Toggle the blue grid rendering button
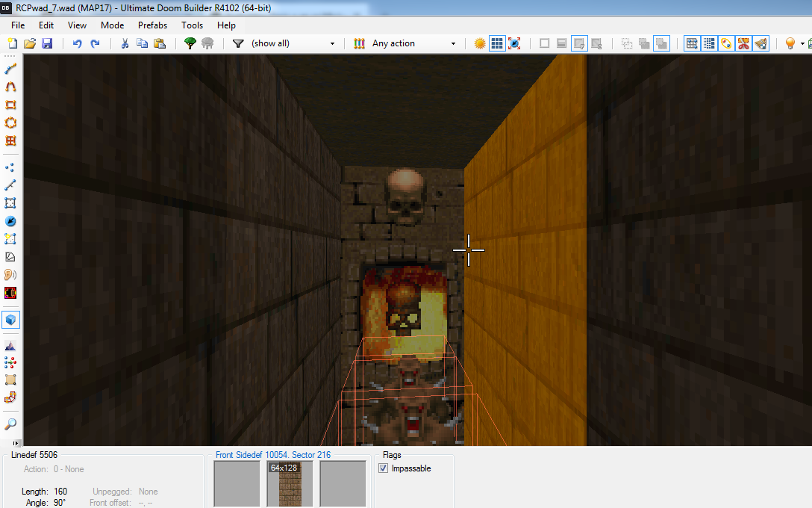This screenshot has height=508, width=812. (497, 43)
